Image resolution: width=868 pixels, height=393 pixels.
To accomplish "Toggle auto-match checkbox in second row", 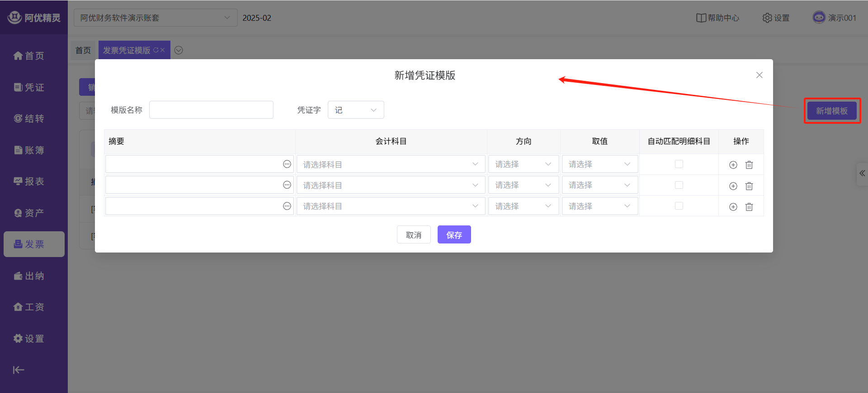I will coord(679,185).
